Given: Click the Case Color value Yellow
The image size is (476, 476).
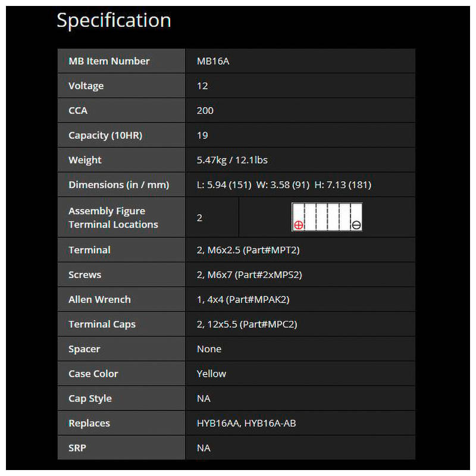Looking at the screenshot, I should pos(211,374).
